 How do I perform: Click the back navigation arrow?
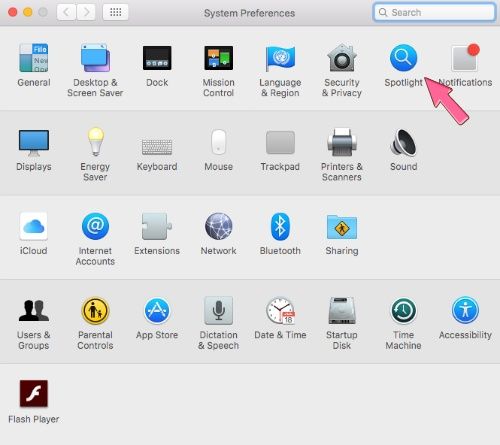click(x=66, y=12)
